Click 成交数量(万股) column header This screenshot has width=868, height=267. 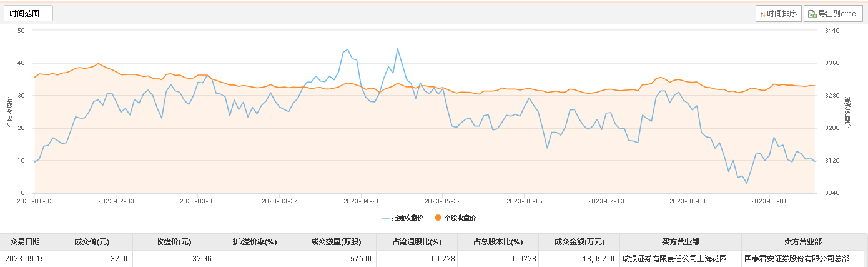(335, 242)
